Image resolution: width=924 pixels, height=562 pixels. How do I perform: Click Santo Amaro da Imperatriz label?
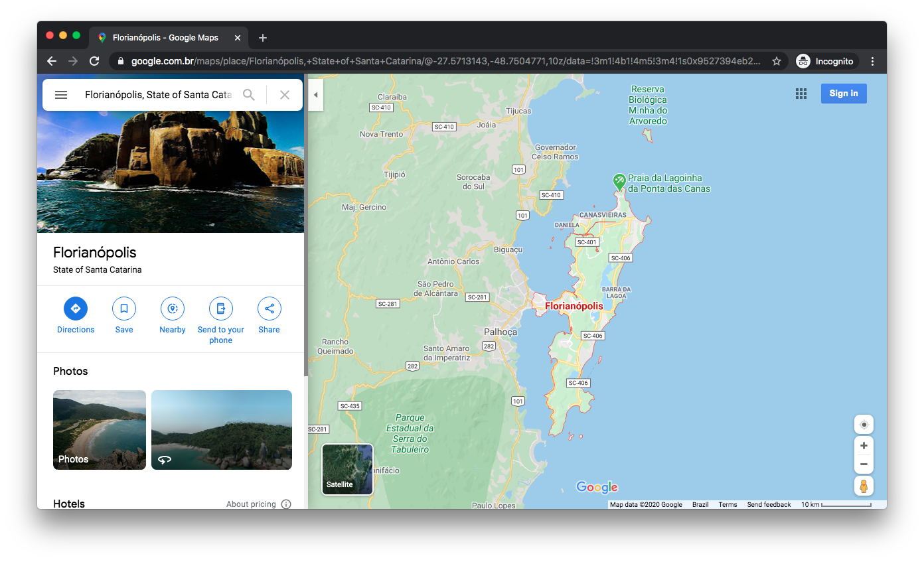click(x=447, y=353)
